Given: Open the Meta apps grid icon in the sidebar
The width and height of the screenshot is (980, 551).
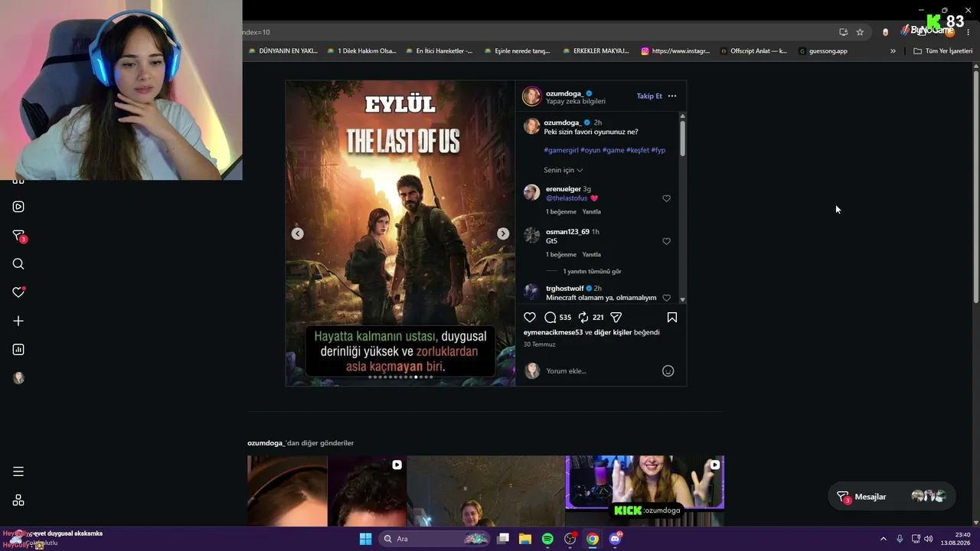Looking at the screenshot, I should (18, 500).
